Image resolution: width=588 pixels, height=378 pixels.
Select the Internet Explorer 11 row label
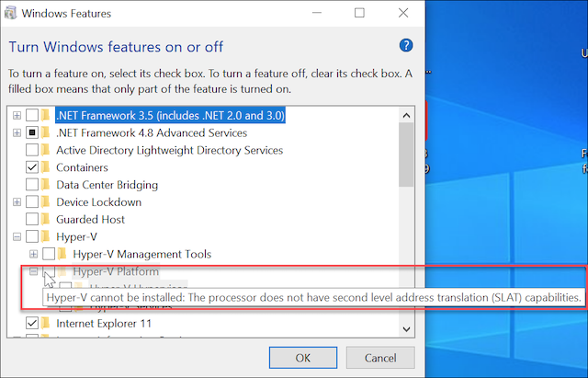click(104, 323)
